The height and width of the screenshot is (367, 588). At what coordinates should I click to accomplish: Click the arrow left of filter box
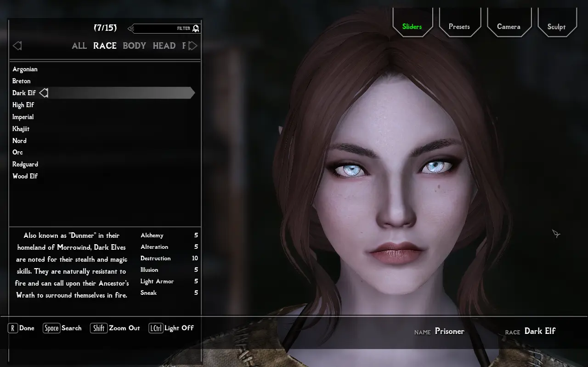[x=131, y=29]
